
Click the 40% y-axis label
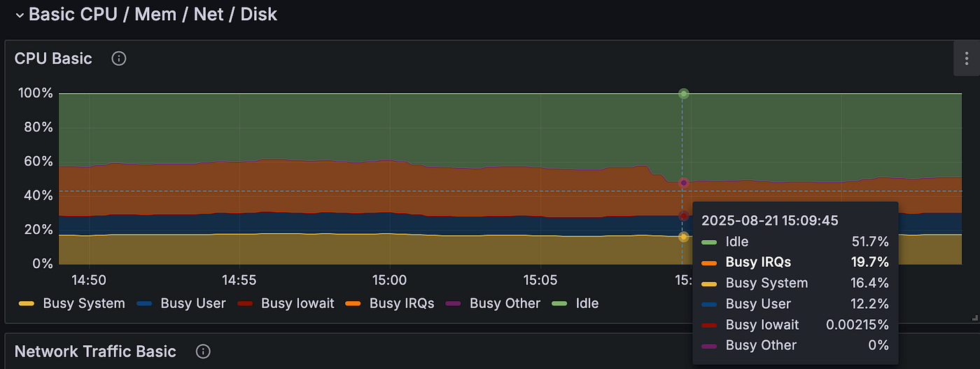(x=38, y=195)
